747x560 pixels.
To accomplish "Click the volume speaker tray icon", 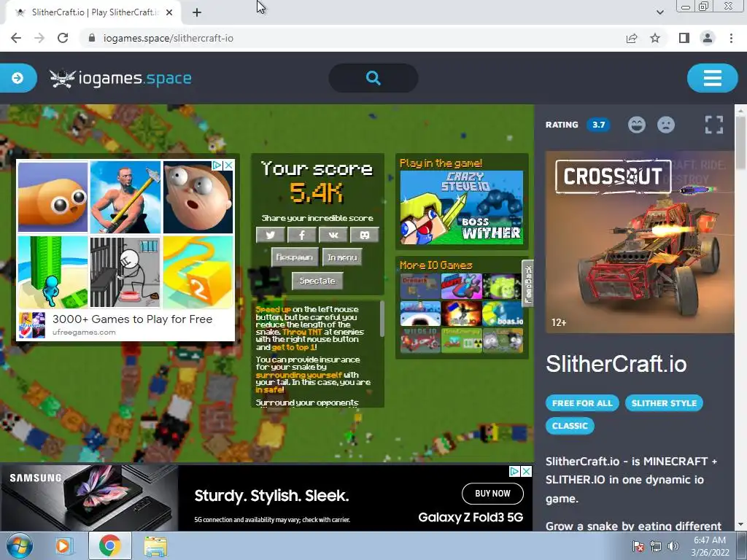I will (x=673, y=546).
